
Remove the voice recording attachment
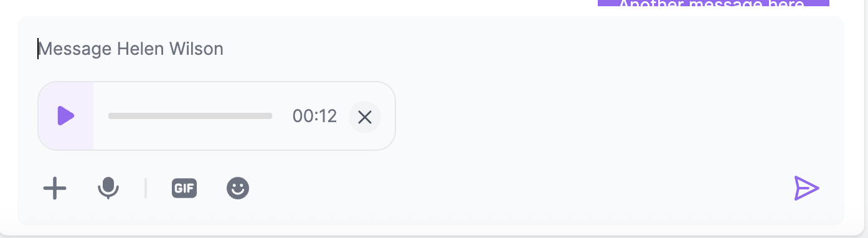pos(365,117)
